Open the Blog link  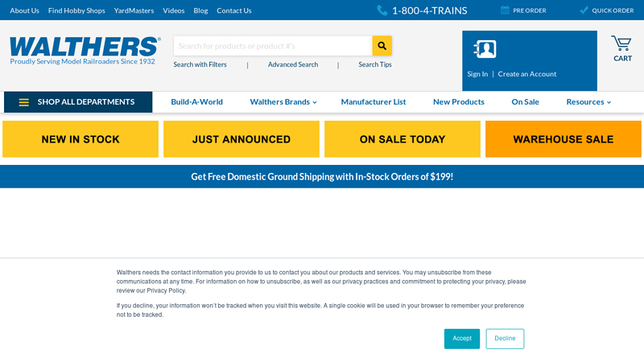point(200,10)
